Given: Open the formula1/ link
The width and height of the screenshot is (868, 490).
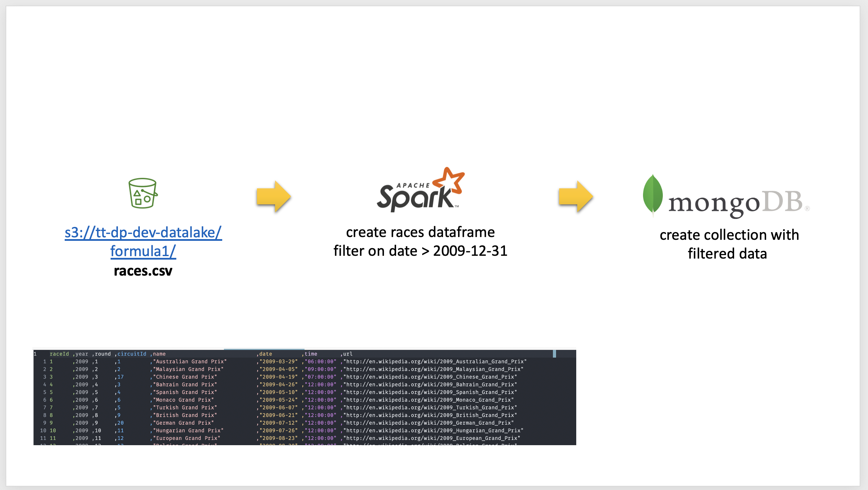Looking at the screenshot, I should 143,251.
